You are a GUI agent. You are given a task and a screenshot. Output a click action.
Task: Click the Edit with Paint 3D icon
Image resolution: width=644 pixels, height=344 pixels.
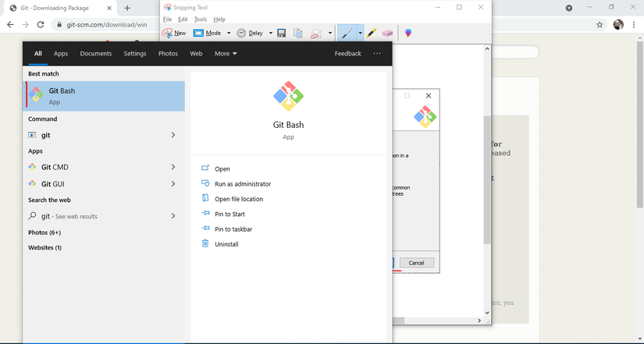(x=407, y=34)
